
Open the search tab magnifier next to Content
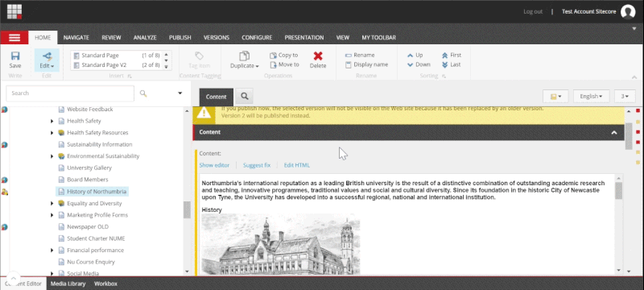point(245,97)
